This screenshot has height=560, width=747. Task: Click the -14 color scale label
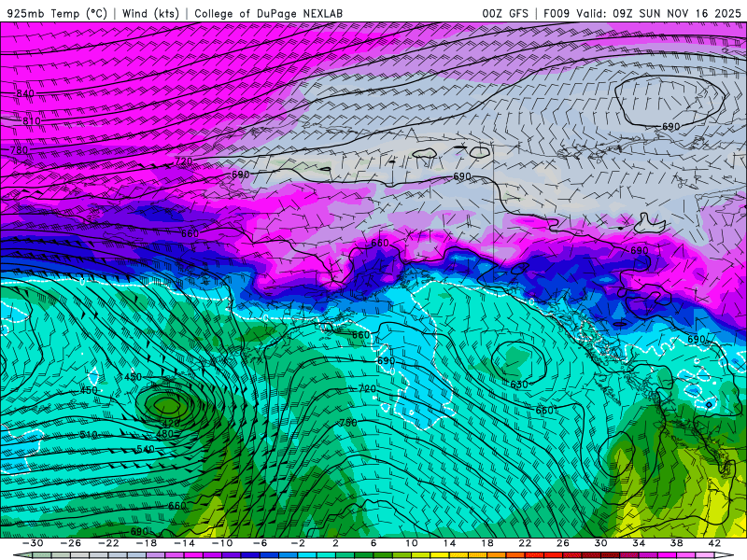coord(184,543)
